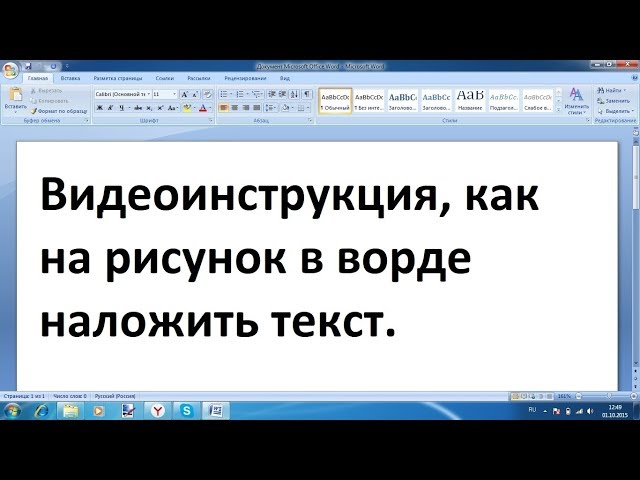640x480 pixels.
Task: Open line spacing dropdown
Action: tap(271, 108)
